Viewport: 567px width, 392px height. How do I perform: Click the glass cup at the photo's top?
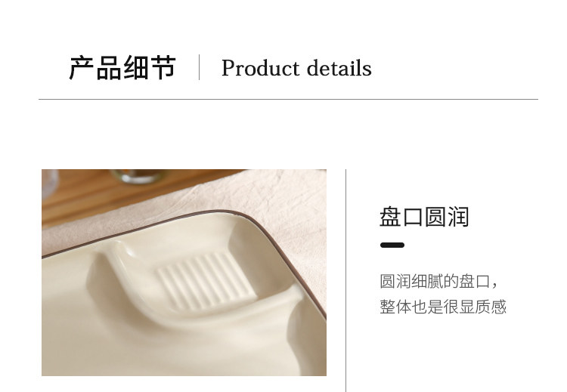pyautogui.click(x=139, y=176)
